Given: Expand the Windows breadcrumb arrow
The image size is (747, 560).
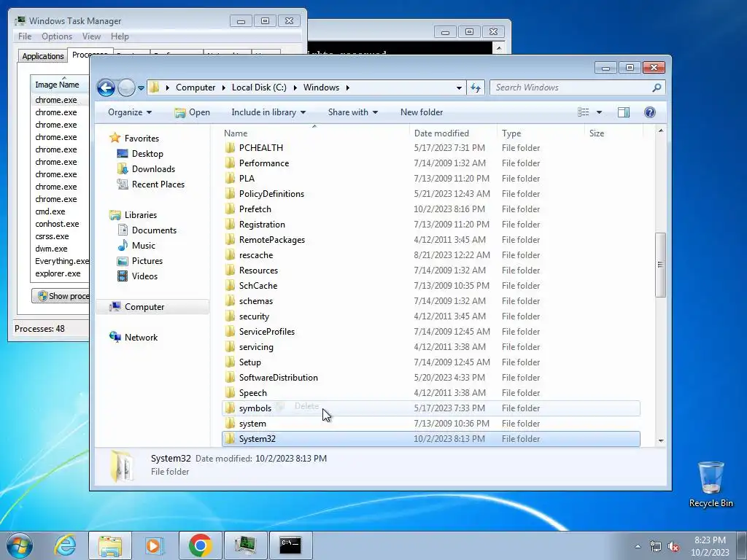Looking at the screenshot, I should 348,87.
